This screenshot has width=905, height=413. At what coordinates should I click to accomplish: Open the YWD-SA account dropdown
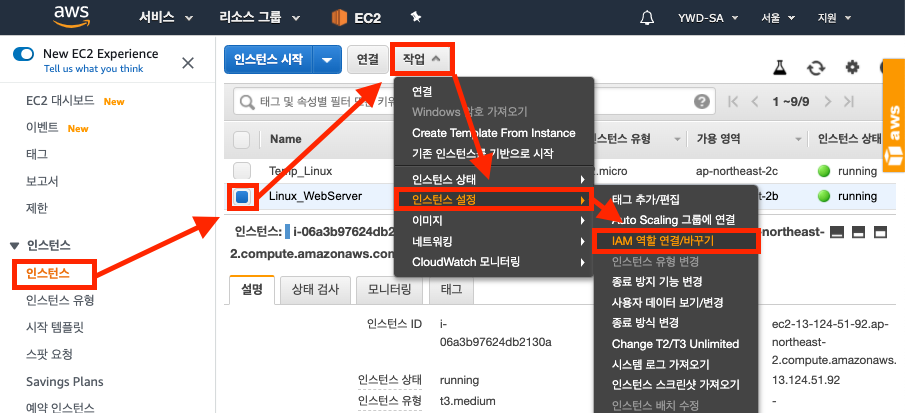708,18
